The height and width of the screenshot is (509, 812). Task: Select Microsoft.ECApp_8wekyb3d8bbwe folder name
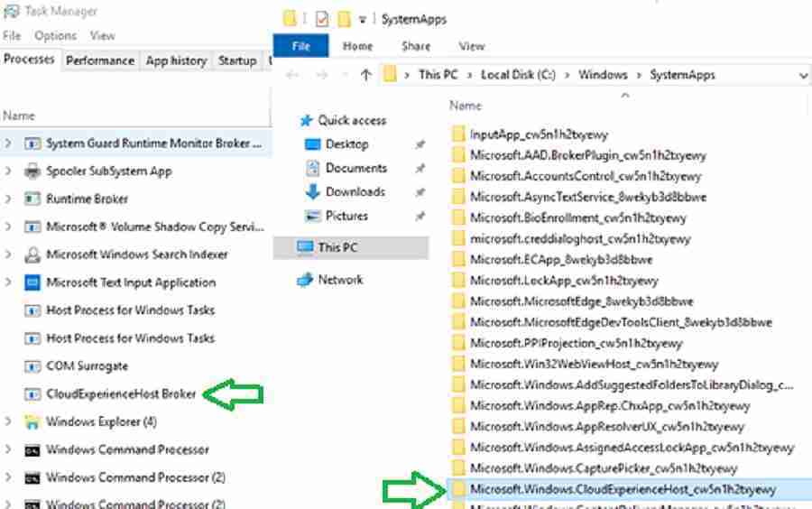click(x=561, y=259)
